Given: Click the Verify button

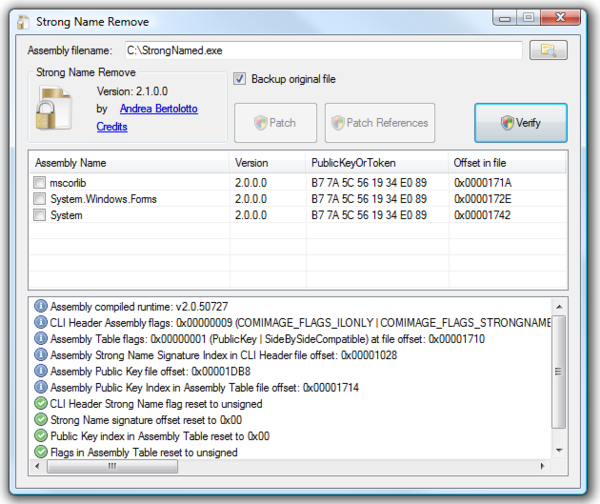Looking at the screenshot, I should pos(521,123).
